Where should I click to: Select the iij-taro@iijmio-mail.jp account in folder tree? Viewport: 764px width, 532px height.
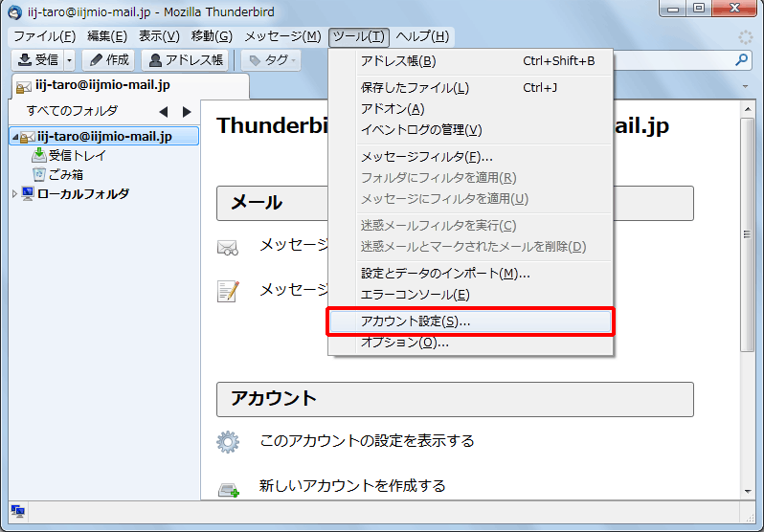click(x=104, y=137)
